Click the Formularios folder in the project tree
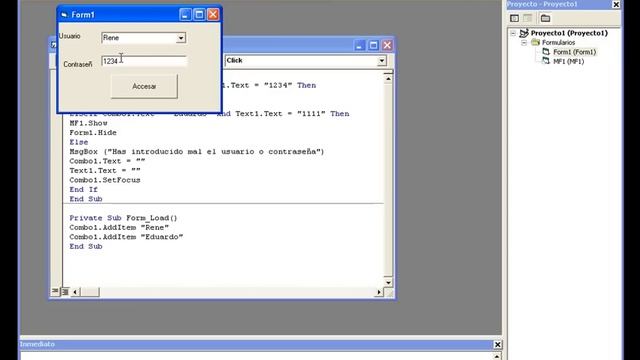Viewport: 640px width, 360px height. (558, 42)
